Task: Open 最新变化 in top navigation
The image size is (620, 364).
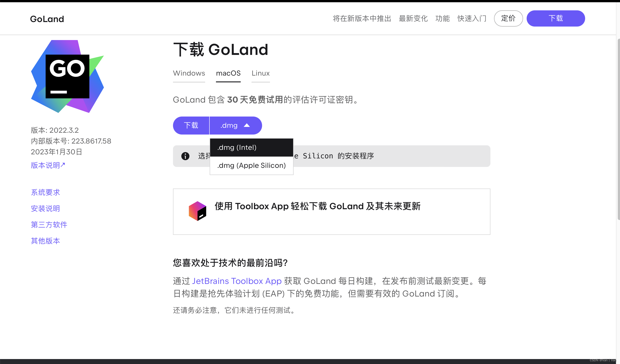Action: tap(413, 18)
